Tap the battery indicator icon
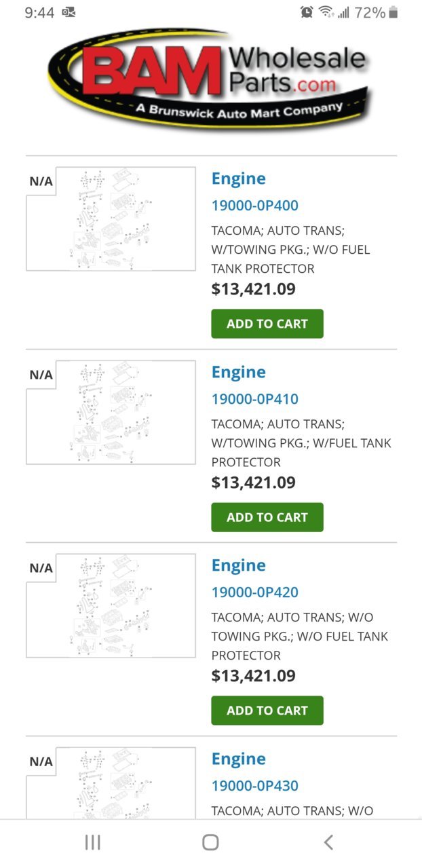This screenshot has width=422, height=868. click(394, 12)
